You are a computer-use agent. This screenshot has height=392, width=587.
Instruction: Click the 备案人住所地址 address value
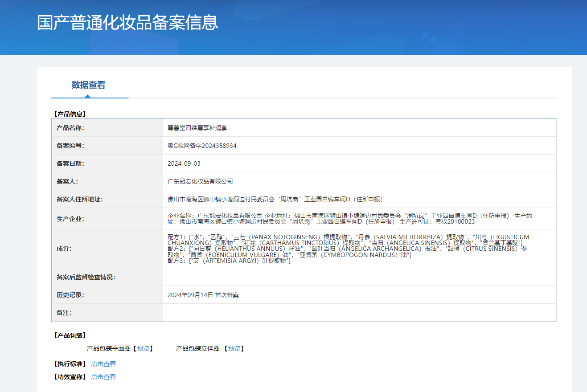click(x=275, y=199)
